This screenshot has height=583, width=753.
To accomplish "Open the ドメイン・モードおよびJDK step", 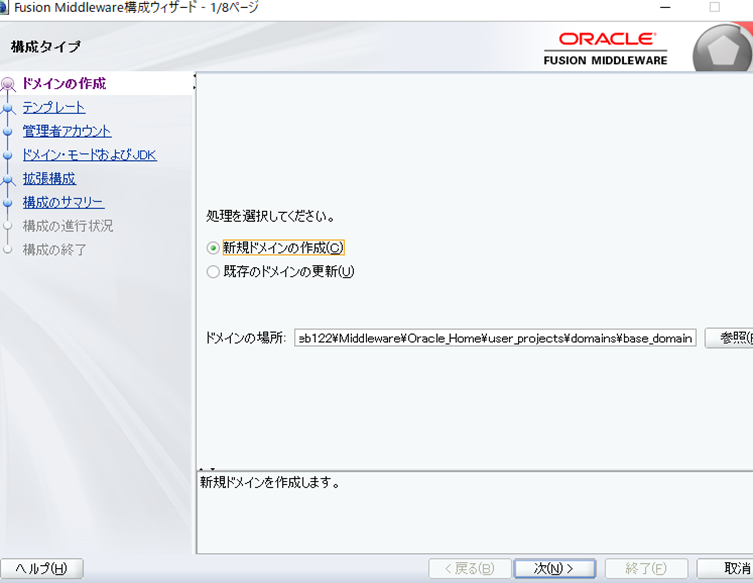I will point(89,155).
